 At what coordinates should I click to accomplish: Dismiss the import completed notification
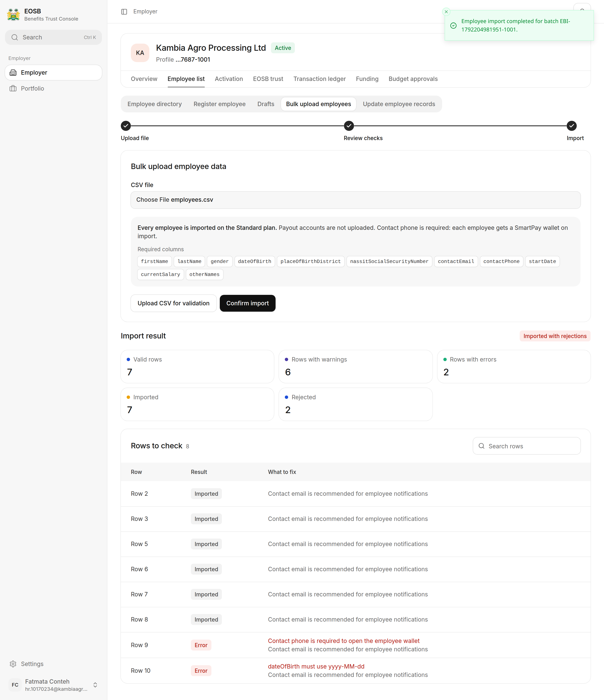(446, 12)
